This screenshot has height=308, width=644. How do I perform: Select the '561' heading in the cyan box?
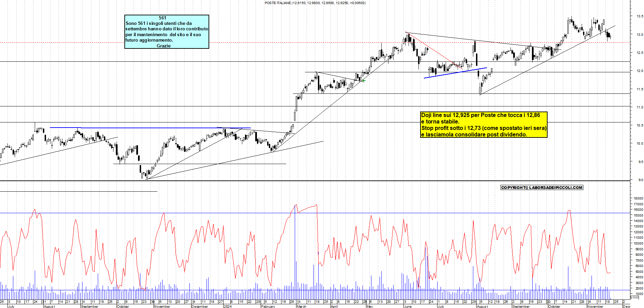click(163, 18)
